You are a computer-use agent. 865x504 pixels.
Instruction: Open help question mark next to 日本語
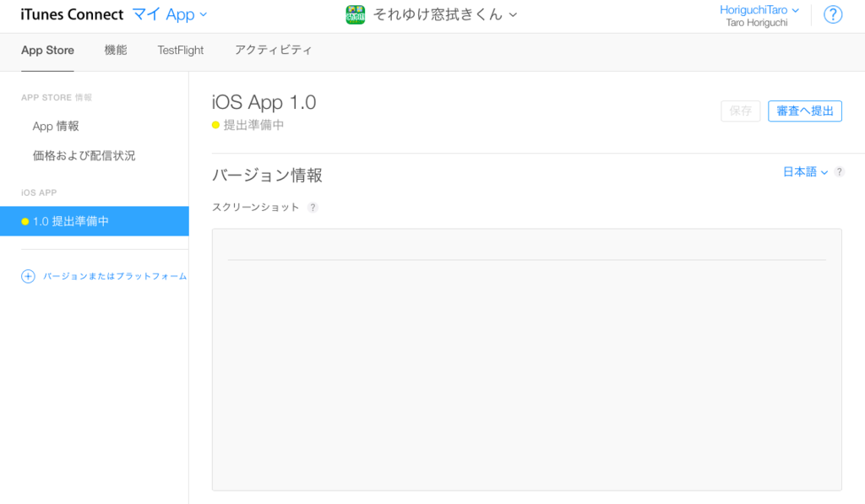pyautogui.click(x=839, y=172)
